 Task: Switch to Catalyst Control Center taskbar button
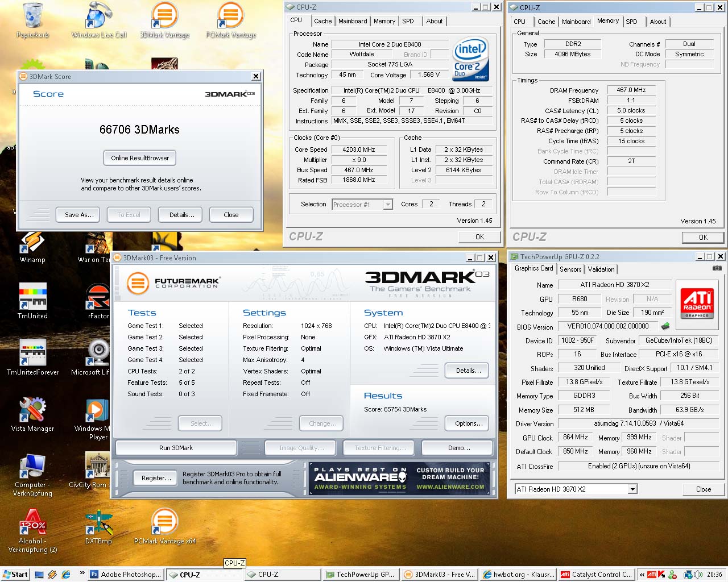click(596, 575)
